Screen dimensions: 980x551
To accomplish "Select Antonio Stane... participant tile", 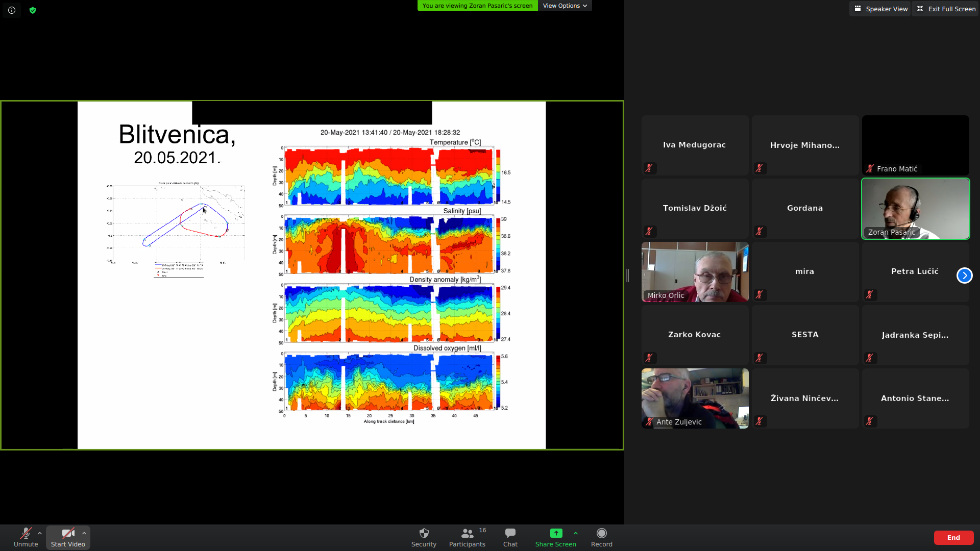I will tap(915, 398).
